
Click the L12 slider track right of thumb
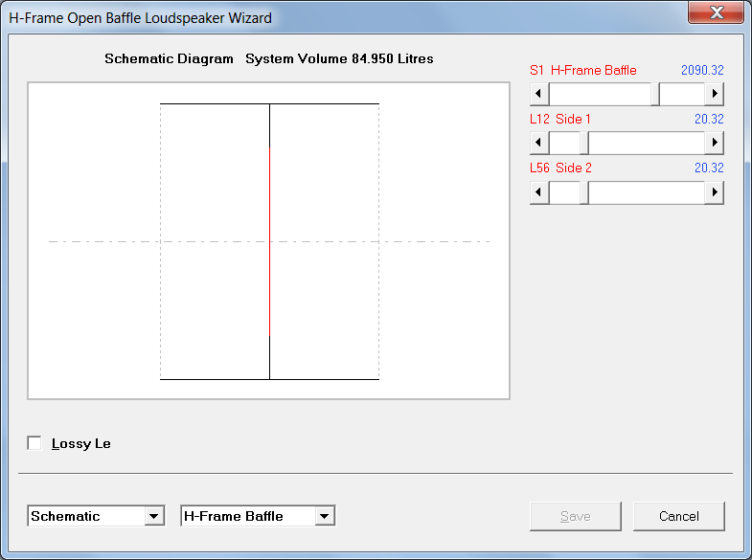647,143
